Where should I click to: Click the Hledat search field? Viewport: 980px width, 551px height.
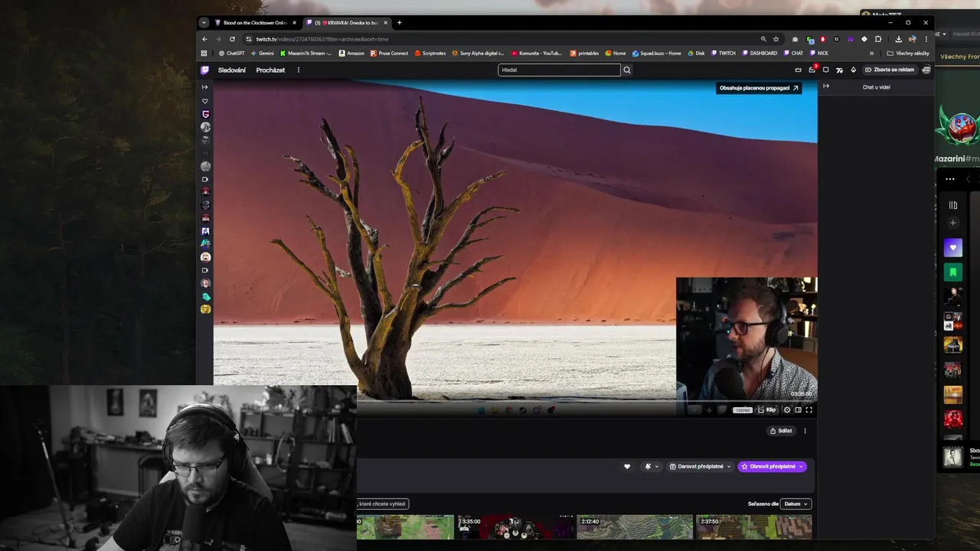click(x=559, y=70)
